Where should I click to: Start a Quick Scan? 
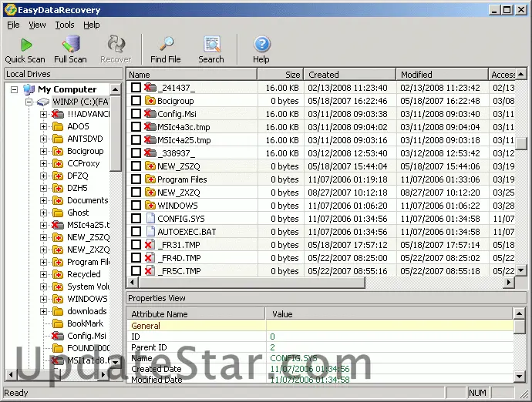(25, 50)
